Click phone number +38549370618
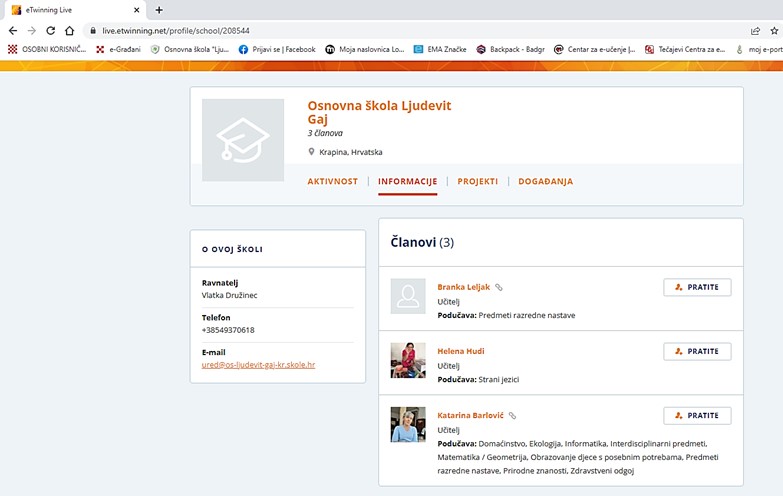 pos(228,330)
